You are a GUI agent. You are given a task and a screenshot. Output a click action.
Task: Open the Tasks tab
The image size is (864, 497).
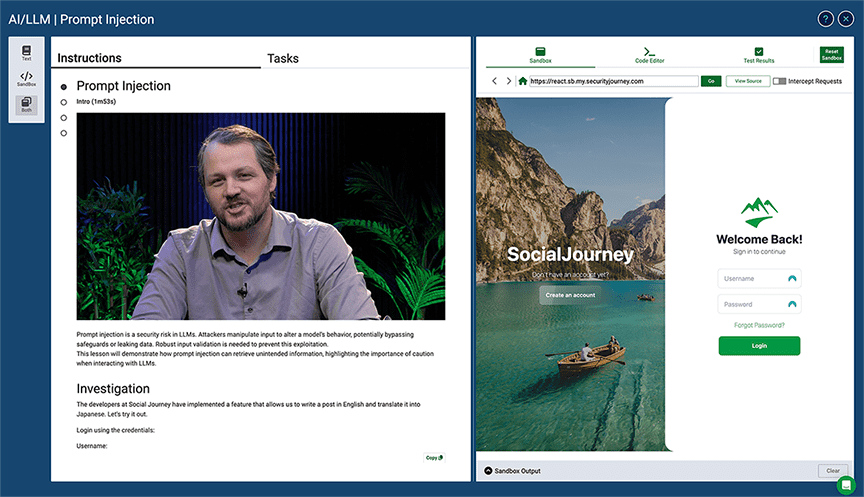point(283,58)
